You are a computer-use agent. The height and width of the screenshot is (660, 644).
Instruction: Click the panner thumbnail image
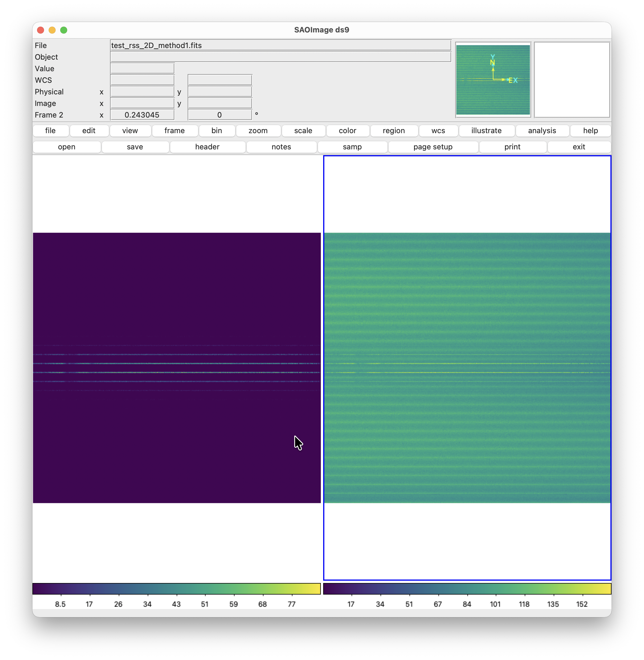click(x=493, y=80)
